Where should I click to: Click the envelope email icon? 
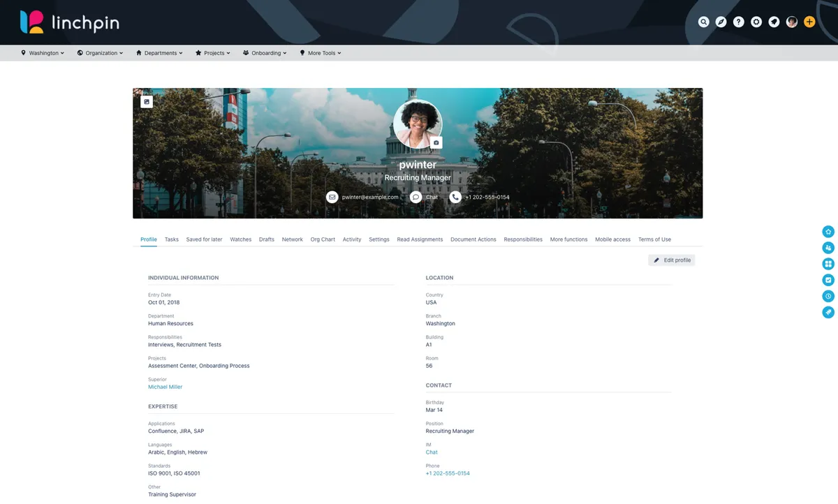pos(332,197)
